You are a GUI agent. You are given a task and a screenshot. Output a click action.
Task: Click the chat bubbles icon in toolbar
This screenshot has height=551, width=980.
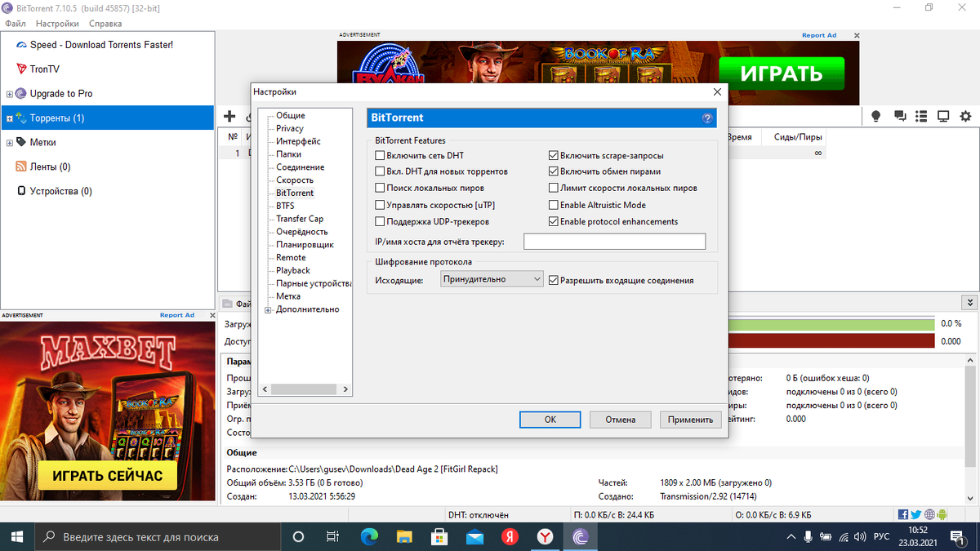click(x=900, y=117)
